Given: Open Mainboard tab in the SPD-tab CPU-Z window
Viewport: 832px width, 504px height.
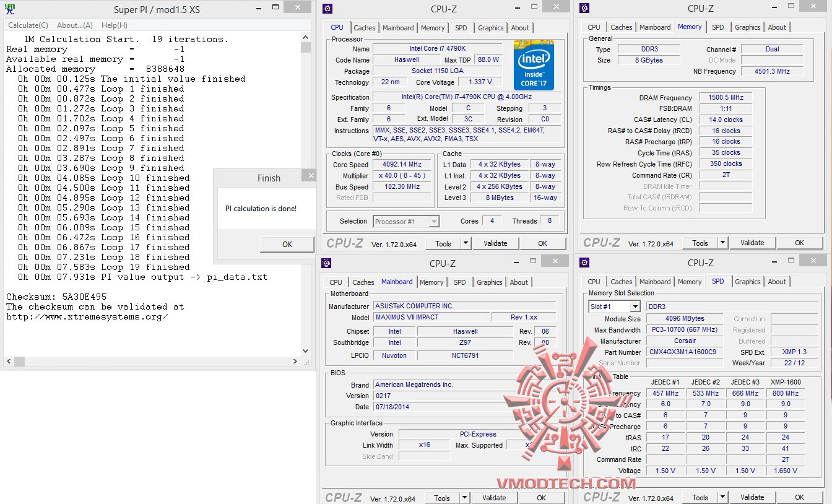Looking at the screenshot, I should pyautogui.click(x=655, y=282).
